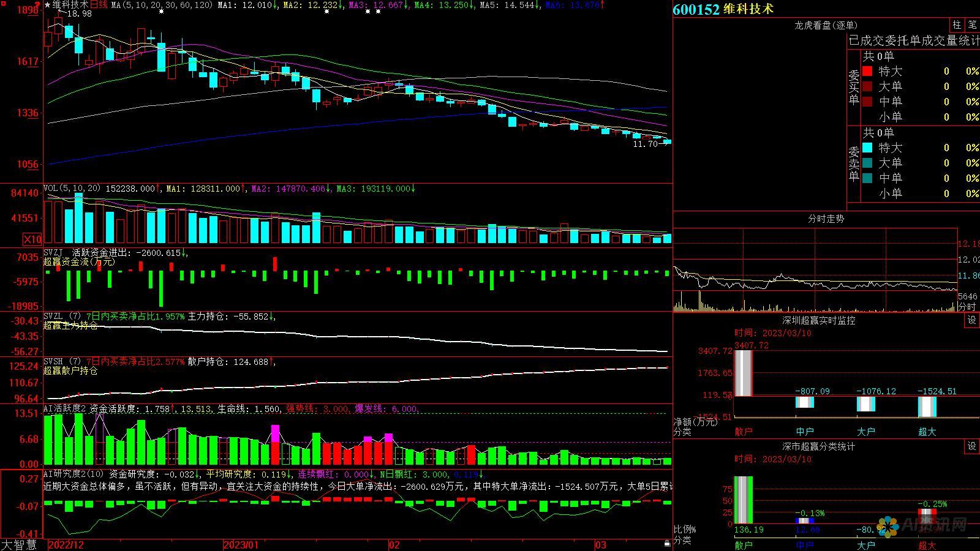
Task: Click red 特大 swatch in 委买单
Action: pyautogui.click(x=867, y=72)
